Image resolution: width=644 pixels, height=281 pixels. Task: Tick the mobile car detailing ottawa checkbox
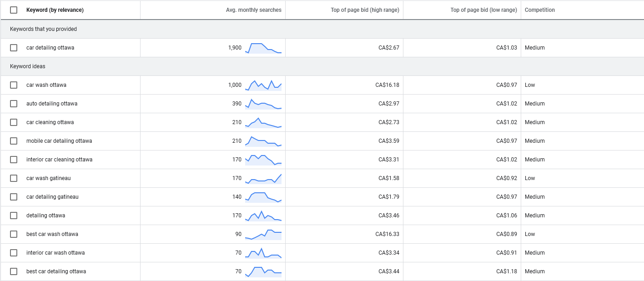(14, 141)
